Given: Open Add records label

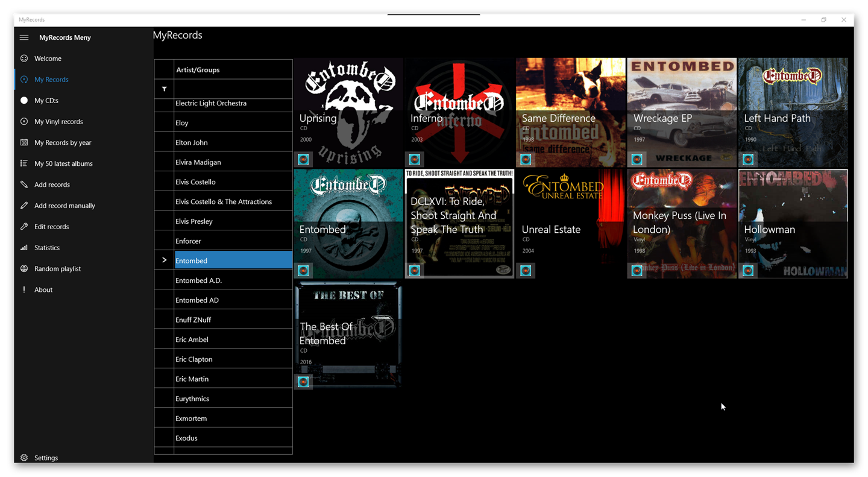Looking at the screenshot, I should click(x=52, y=185).
